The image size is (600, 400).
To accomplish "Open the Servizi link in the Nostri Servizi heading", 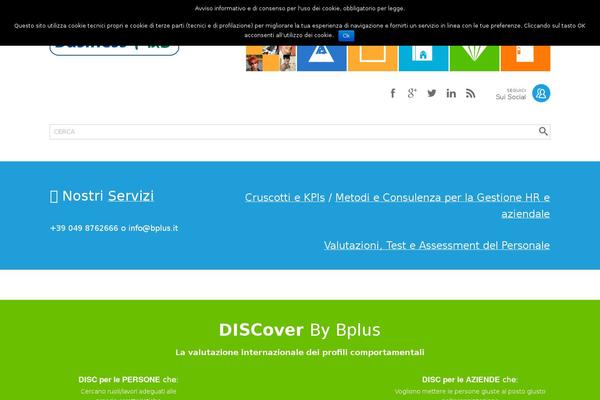I will tap(130, 196).
